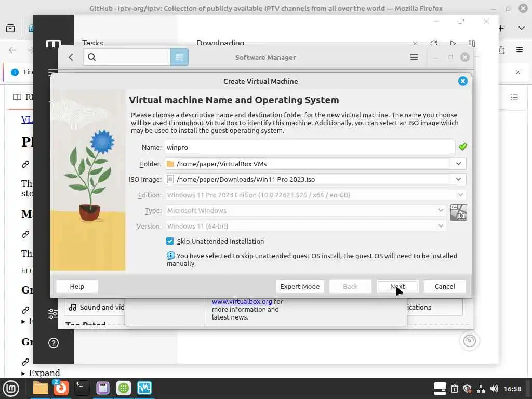Click the folder icon in the Folder field
532x399 pixels.
coord(170,164)
